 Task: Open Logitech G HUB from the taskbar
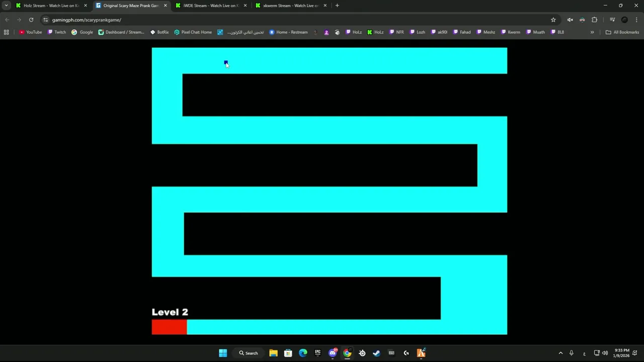(x=406, y=353)
